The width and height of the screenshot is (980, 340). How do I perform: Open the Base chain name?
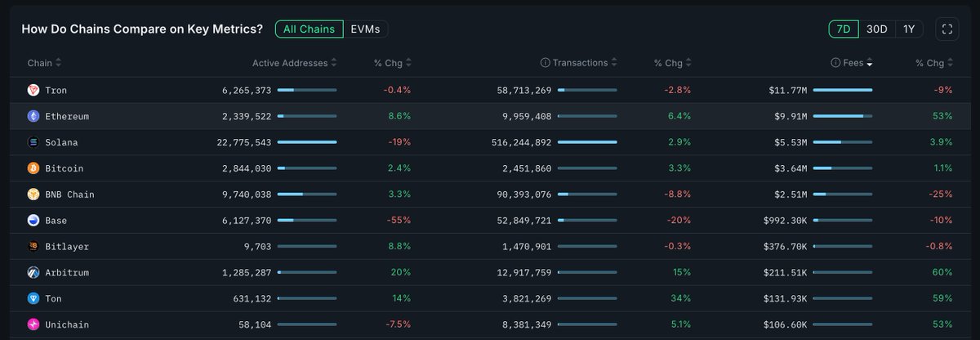56,221
